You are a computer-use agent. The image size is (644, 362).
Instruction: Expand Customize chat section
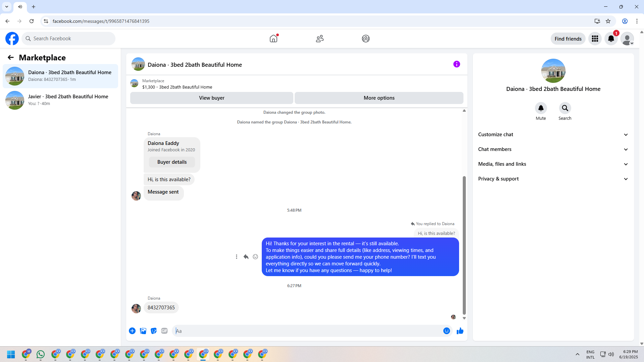(553, 135)
